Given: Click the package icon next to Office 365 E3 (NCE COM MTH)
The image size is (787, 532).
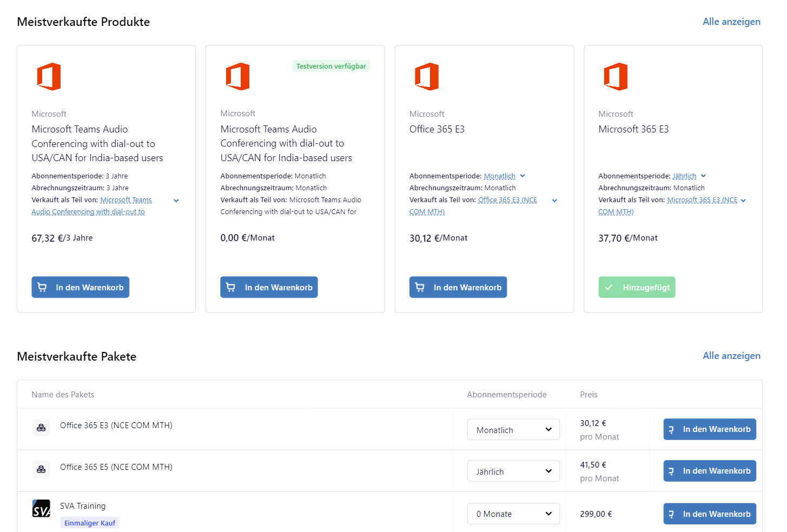Looking at the screenshot, I should click(41, 428).
